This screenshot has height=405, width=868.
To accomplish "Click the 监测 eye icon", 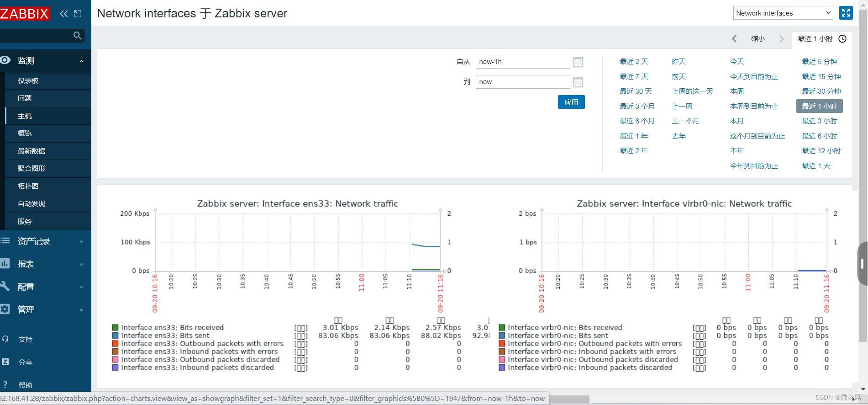I will coord(5,60).
